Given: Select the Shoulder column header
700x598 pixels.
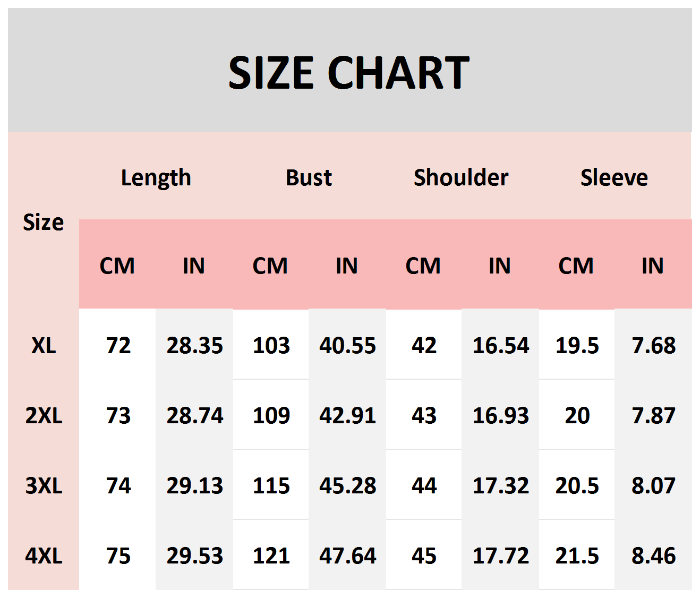Looking at the screenshot, I should tap(461, 177).
